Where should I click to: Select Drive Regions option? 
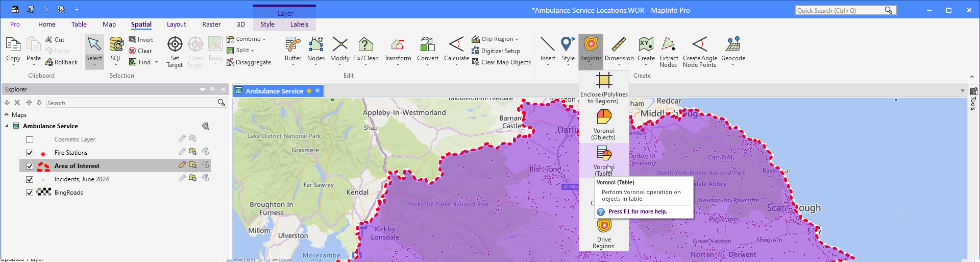pos(604,234)
